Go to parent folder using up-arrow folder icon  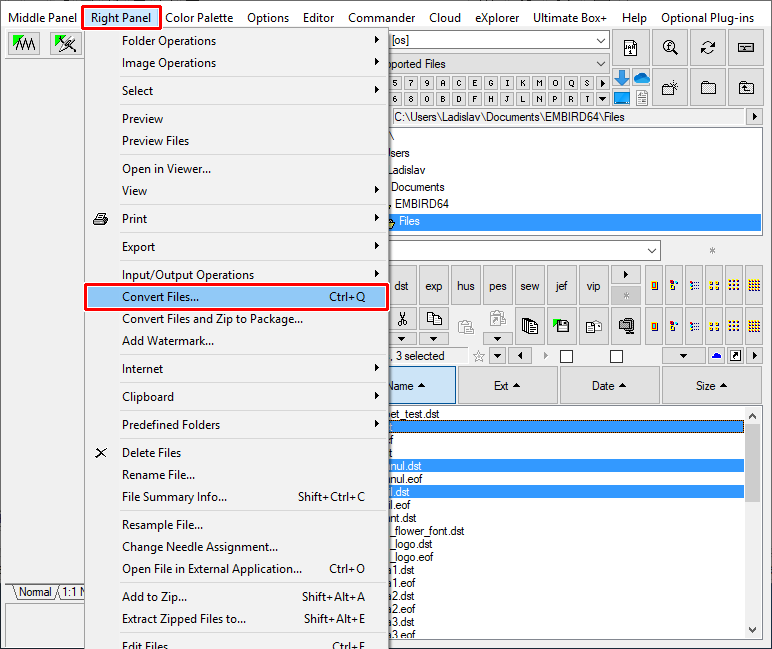tap(746, 88)
